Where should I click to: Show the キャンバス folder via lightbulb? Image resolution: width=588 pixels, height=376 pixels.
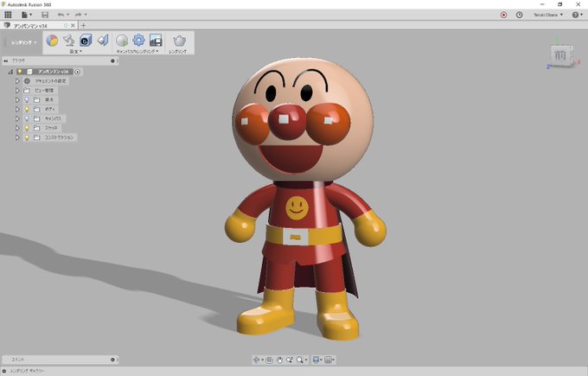(27, 118)
